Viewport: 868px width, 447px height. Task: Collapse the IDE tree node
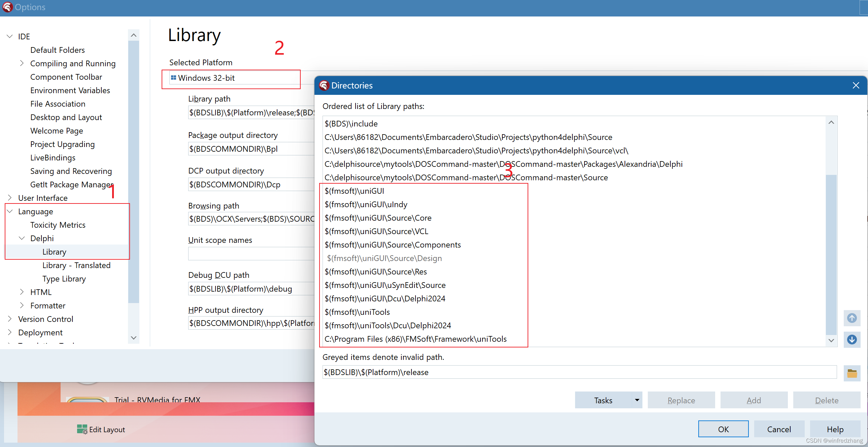[10, 36]
